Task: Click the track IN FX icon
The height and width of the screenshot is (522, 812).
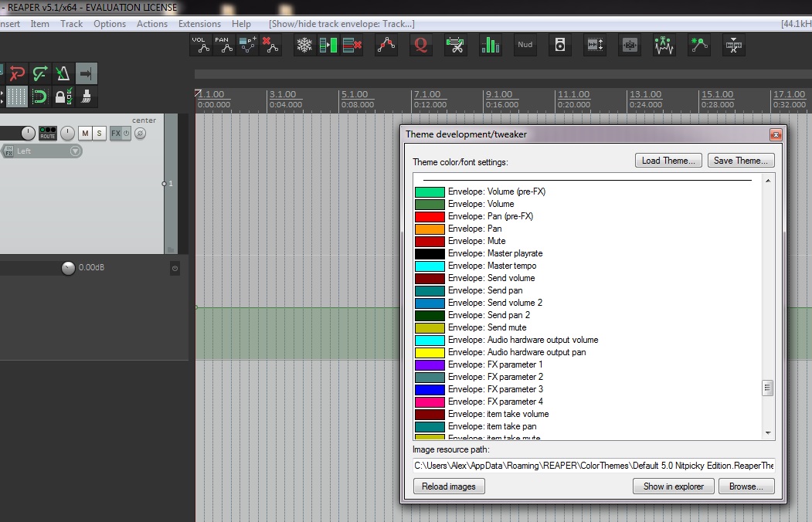Action: [x=8, y=151]
